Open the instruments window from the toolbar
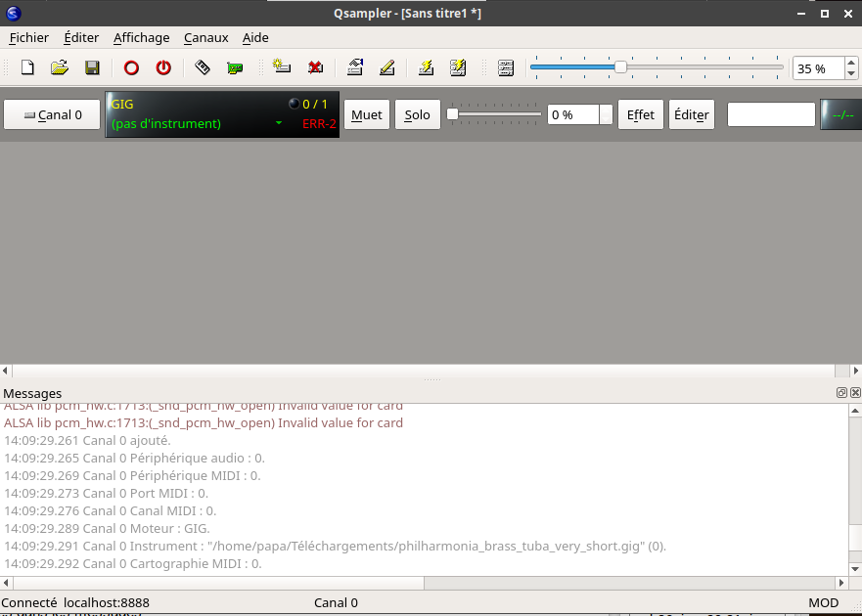Screen dimensions: 862x616 [203, 67]
